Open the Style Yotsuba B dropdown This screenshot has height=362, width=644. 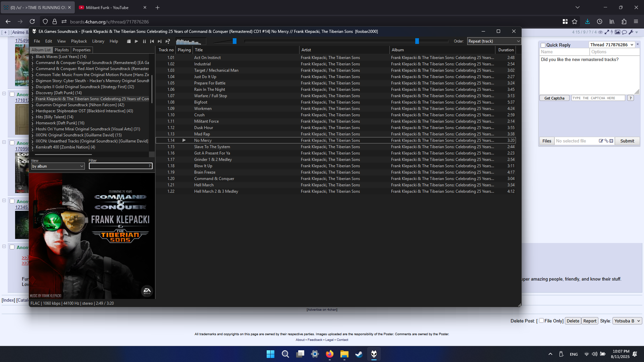(x=627, y=321)
